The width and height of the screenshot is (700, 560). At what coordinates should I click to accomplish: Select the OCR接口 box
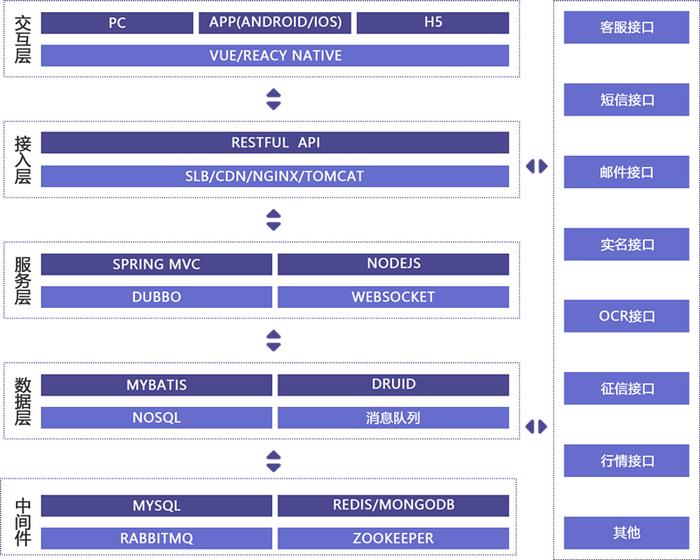pyautogui.click(x=626, y=316)
